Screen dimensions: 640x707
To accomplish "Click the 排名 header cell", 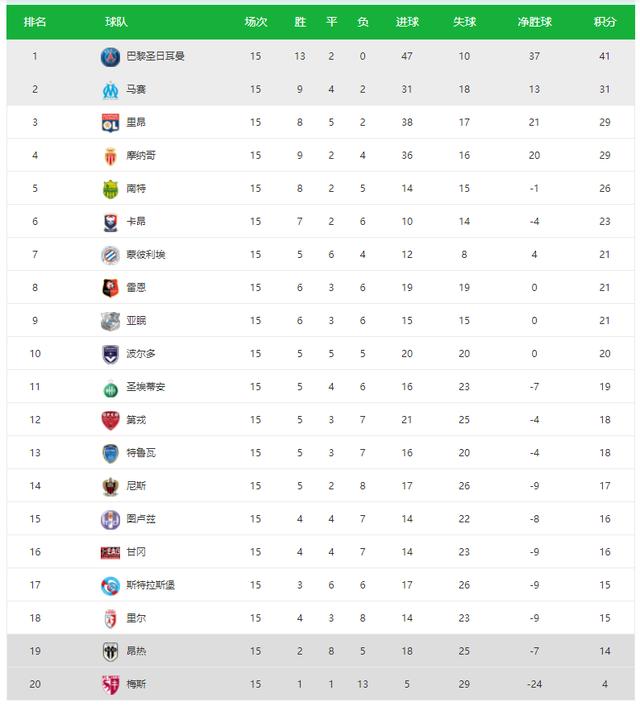I will 35,22.
